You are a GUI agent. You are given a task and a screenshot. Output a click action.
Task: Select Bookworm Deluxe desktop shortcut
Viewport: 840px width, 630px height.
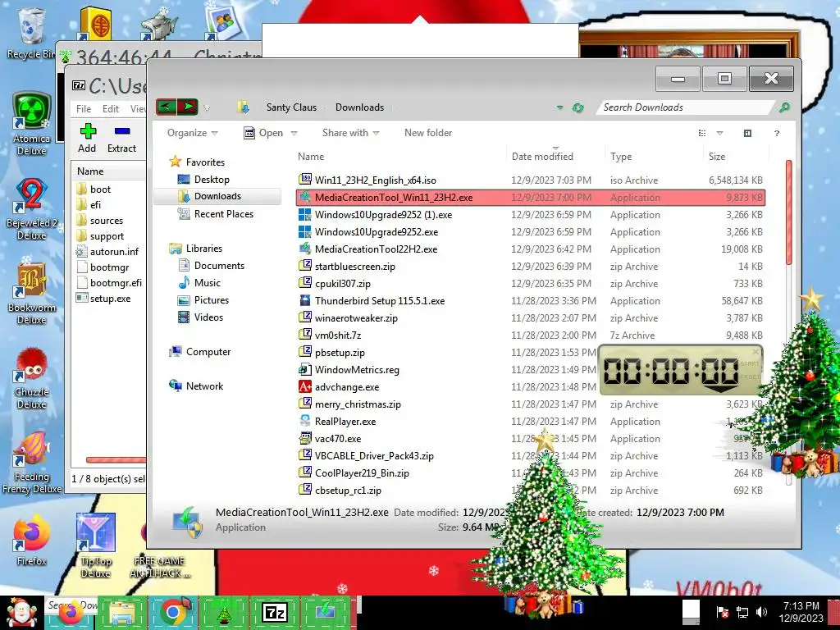click(31, 294)
